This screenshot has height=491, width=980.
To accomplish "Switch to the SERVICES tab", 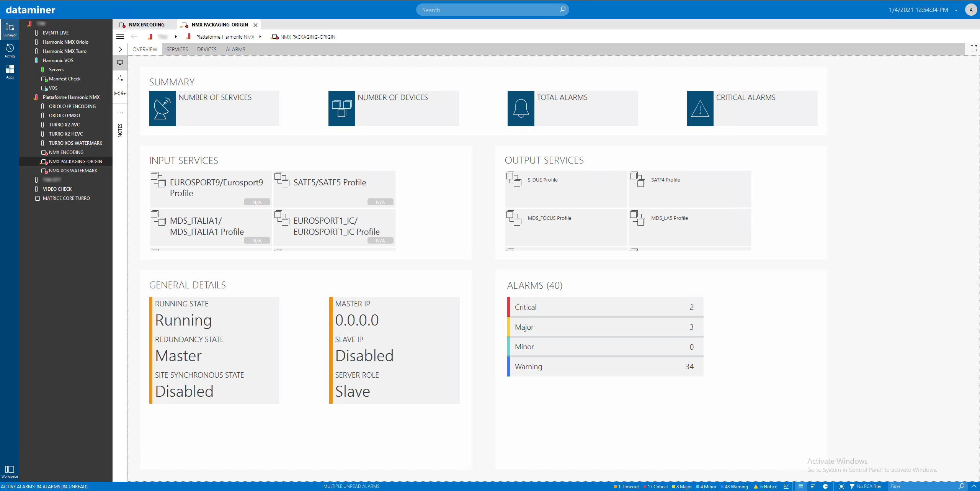I will (x=177, y=49).
